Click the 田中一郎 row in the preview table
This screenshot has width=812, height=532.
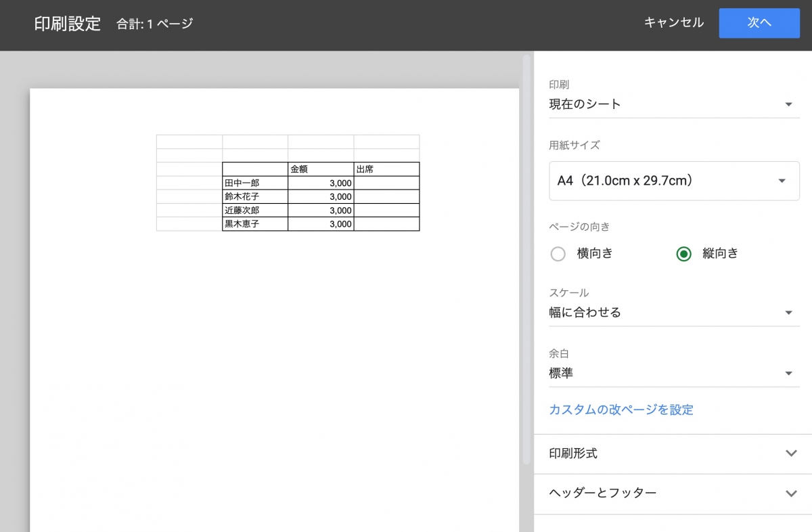point(254,183)
